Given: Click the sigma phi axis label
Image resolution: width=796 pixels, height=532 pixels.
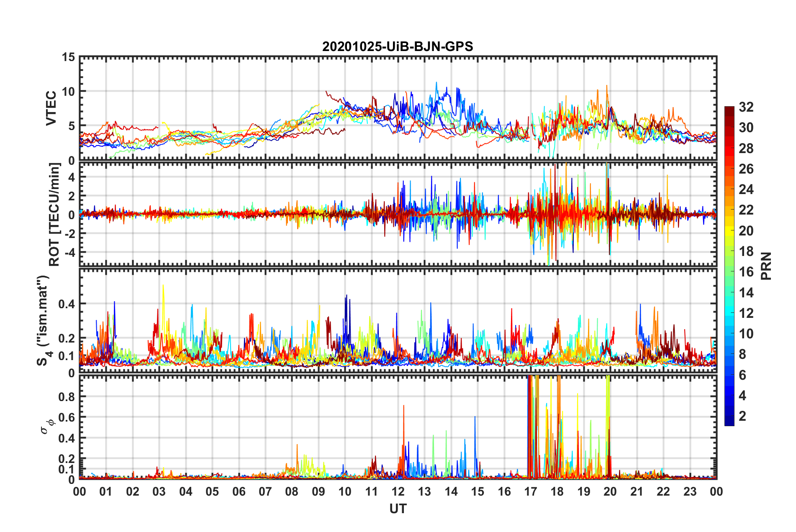Looking at the screenshot, I should pyautogui.click(x=47, y=427).
